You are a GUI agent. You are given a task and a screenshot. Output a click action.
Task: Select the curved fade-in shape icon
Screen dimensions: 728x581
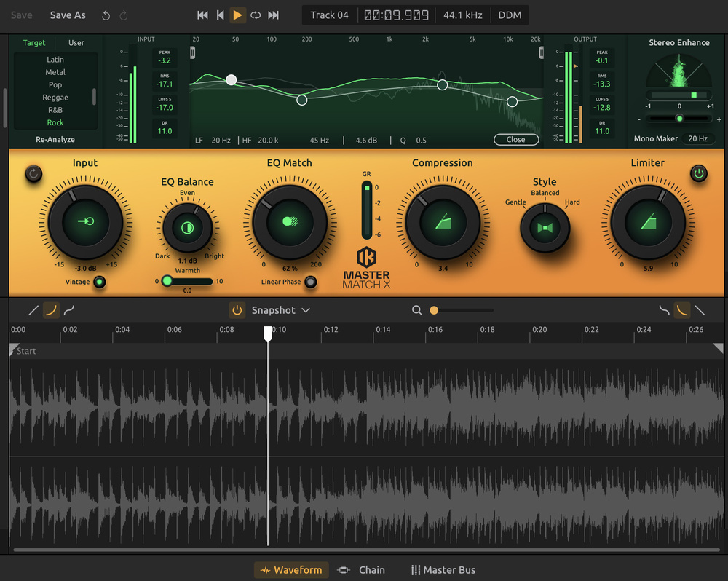coord(51,310)
